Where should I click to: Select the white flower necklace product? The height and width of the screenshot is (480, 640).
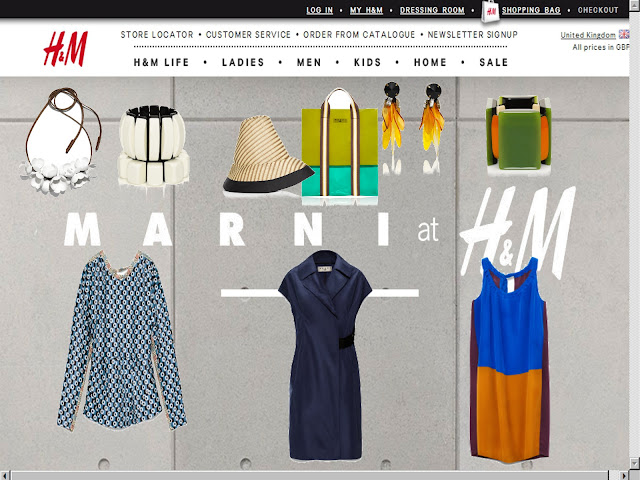(60, 141)
